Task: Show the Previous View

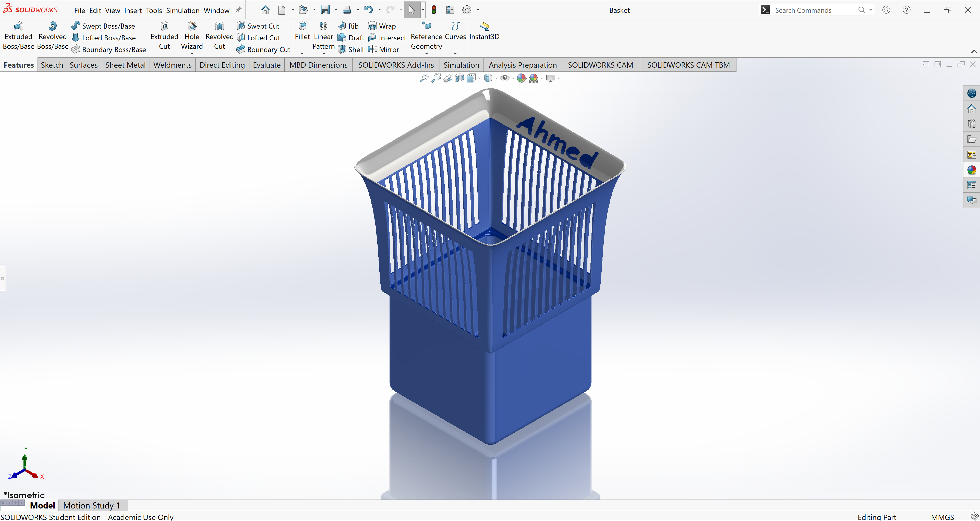Action: coord(448,78)
